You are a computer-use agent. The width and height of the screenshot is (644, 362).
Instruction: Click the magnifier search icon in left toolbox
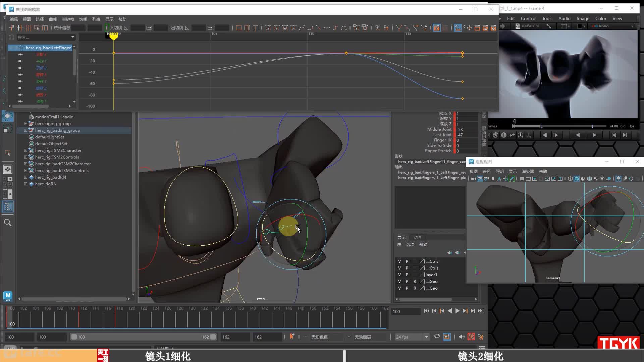(7, 223)
